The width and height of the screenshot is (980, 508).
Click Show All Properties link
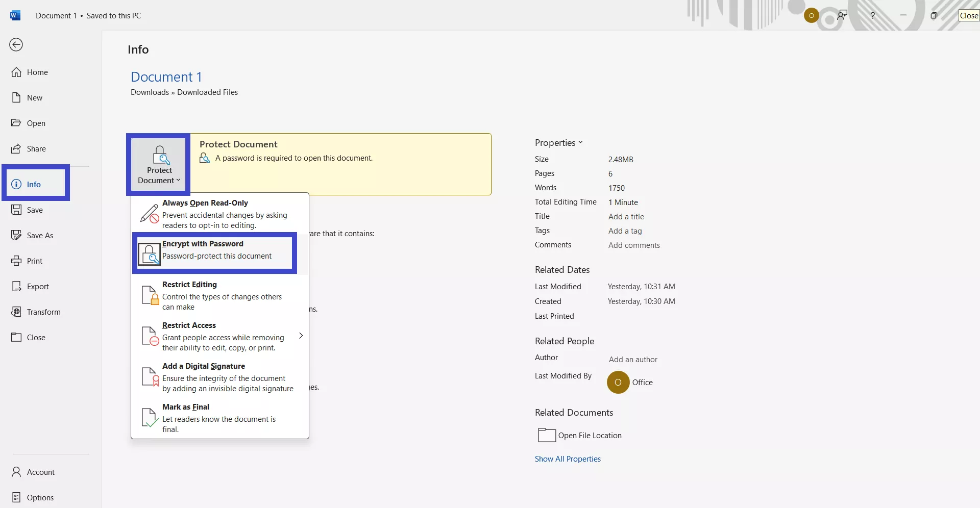coord(568,459)
